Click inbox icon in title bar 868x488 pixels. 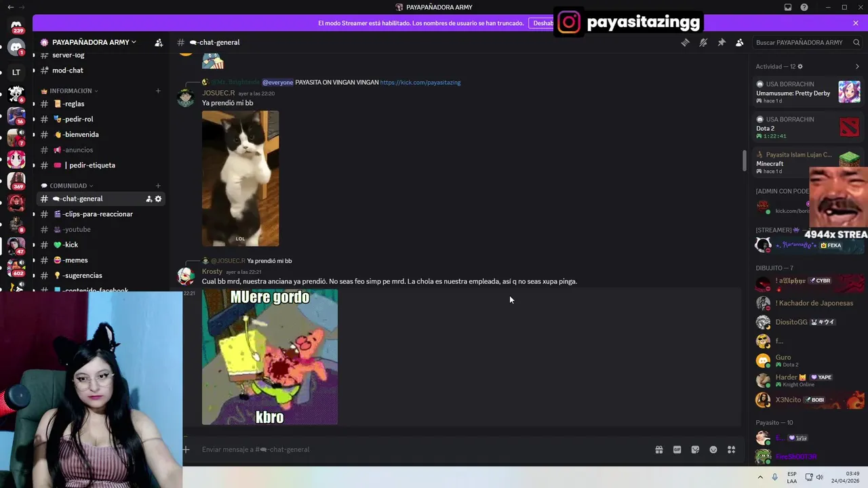click(x=788, y=7)
